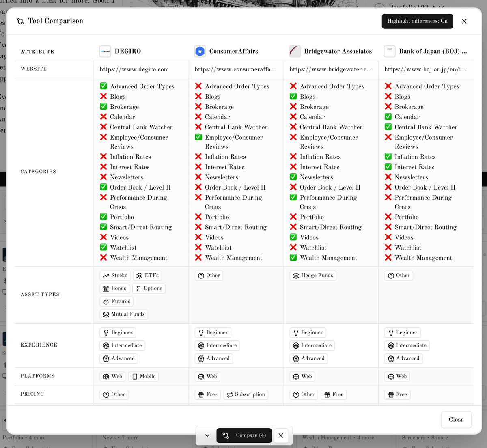Screen dimensions: 487x448
Task: Click the DEGIRO column title
Action: (128, 52)
